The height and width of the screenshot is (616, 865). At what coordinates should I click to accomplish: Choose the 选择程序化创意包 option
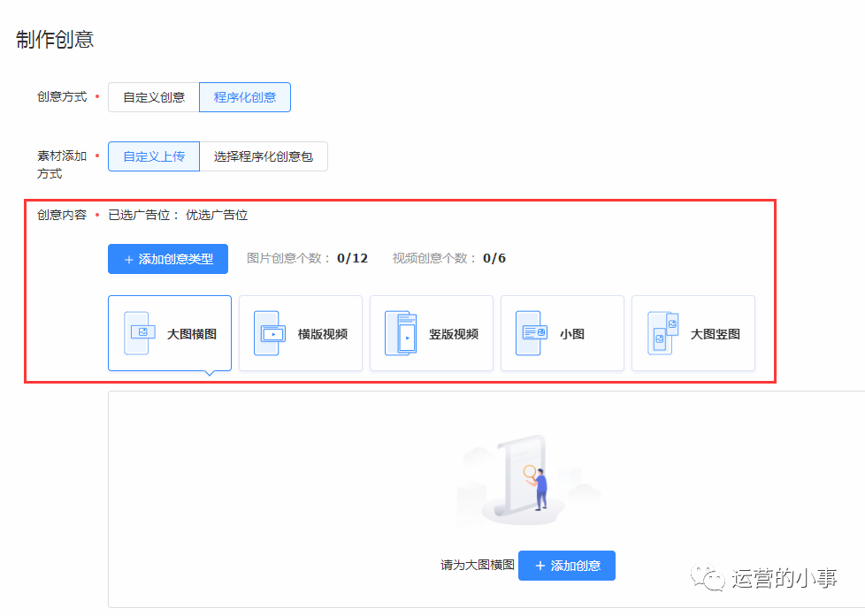[264, 156]
